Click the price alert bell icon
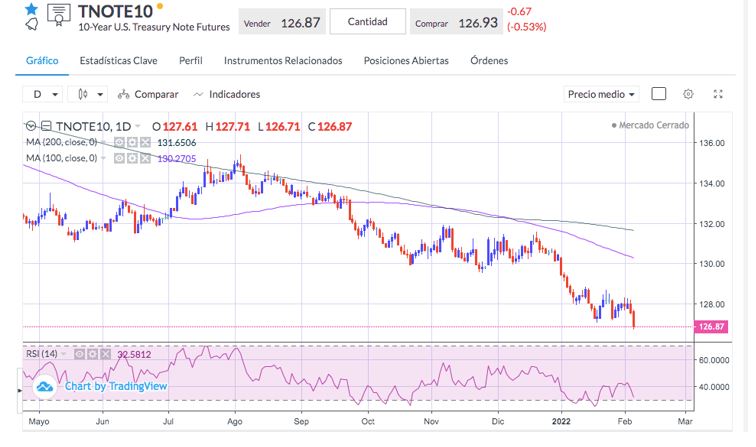The image size is (756, 447). click(32, 24)
